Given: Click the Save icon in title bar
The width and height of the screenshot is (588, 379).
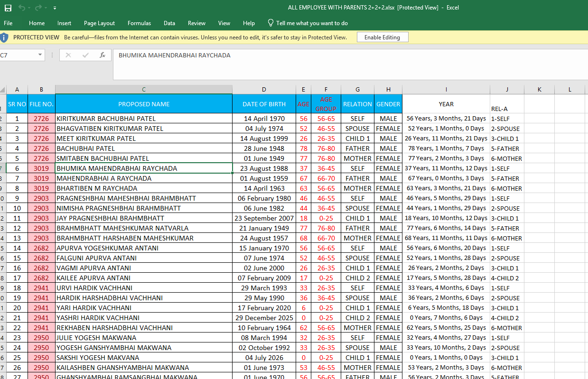Looking at the screenshot, I should pyautogui.click(x=8, y=8).
